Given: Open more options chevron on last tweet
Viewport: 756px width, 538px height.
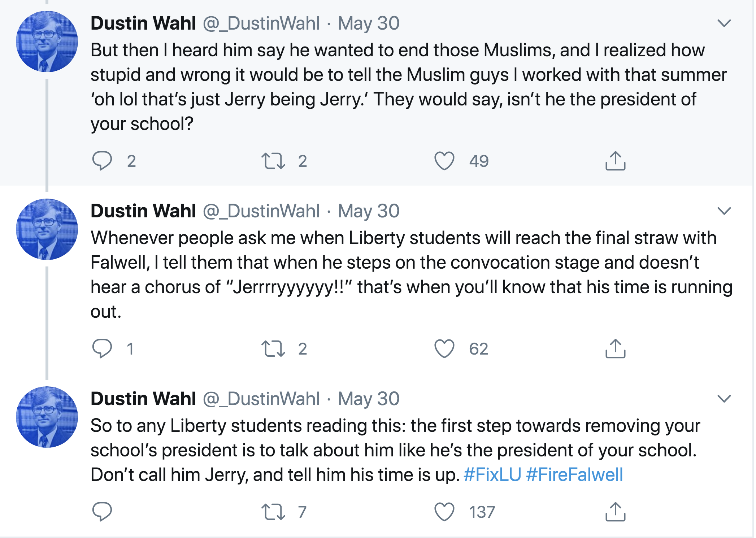Looking at the screenshot, I should (x=724, y=399).
